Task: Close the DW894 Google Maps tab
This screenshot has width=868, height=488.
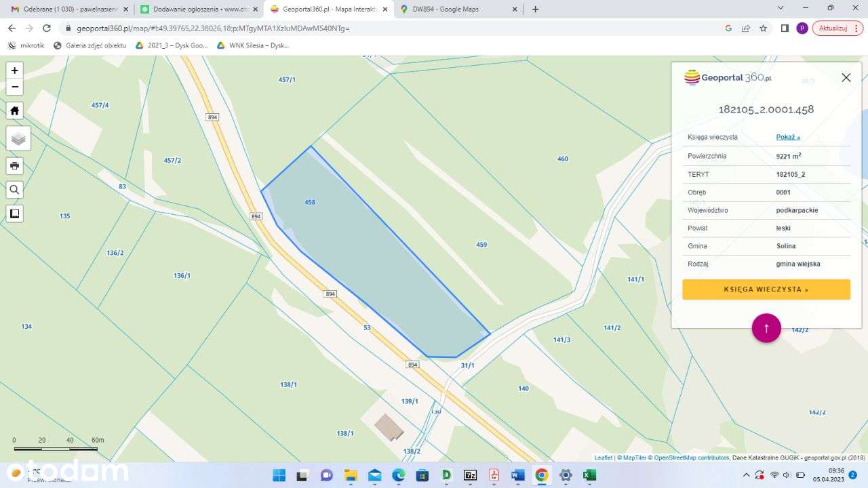Action: pyautogui.click(x=515, y=9)
